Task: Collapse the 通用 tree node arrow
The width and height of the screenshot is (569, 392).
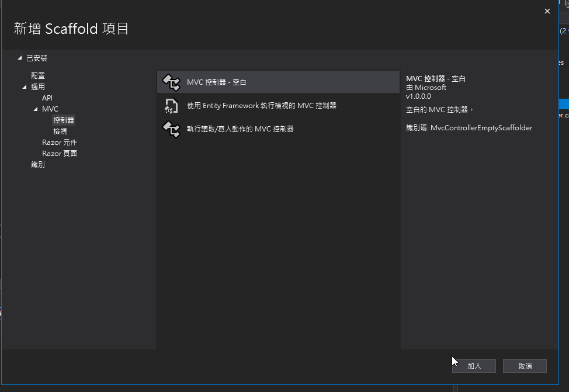Action: [x=25, y=87]
